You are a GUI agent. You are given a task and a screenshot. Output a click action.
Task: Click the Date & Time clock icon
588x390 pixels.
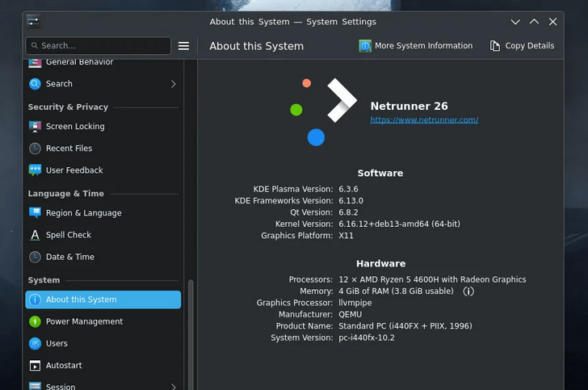[35, 257]
